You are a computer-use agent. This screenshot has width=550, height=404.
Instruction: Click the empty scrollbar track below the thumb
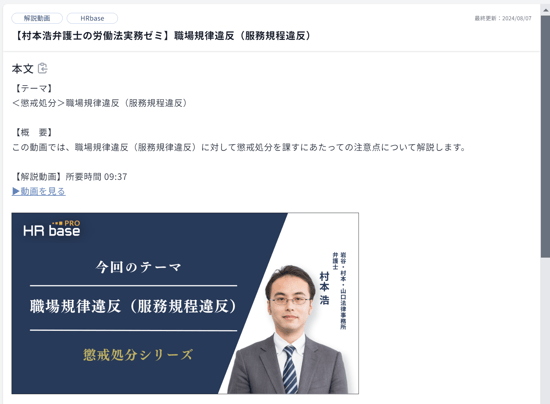[x=545, y=330]
